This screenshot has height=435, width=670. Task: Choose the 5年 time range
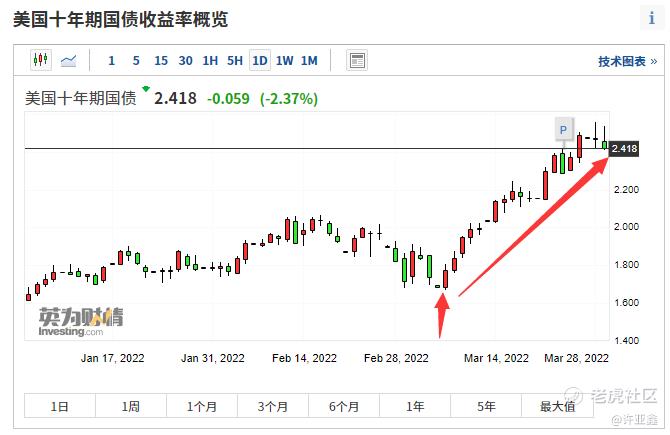(x=485, y=406)
